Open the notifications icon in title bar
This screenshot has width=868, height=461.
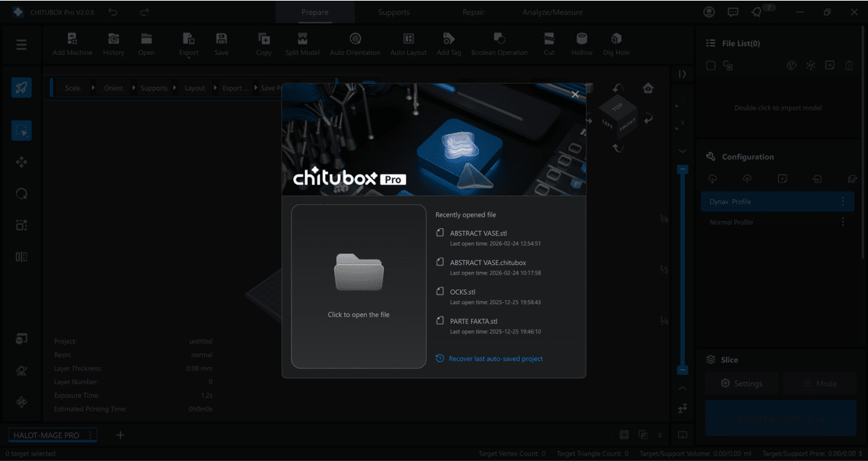(x=757, y=12)
